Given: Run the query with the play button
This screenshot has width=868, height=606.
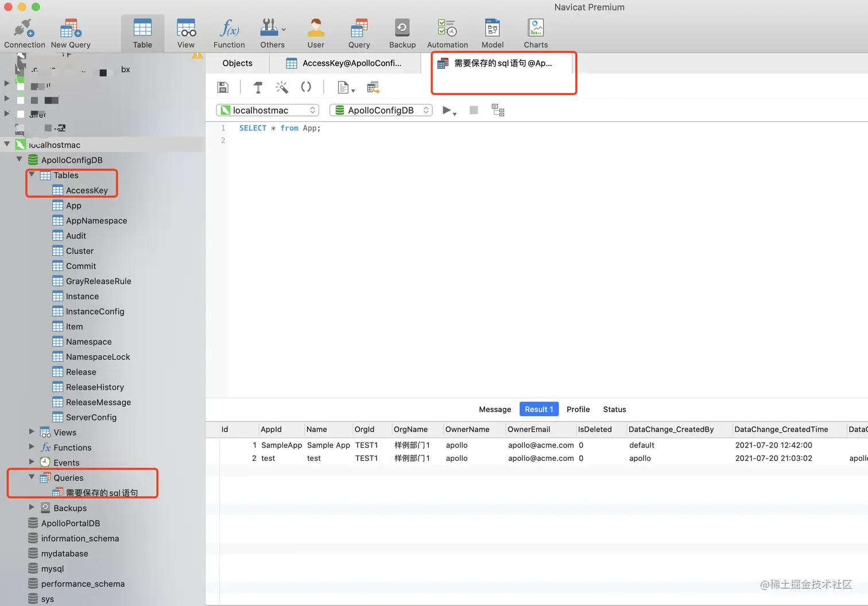Looking at the screenshot, I should point(448,110).
